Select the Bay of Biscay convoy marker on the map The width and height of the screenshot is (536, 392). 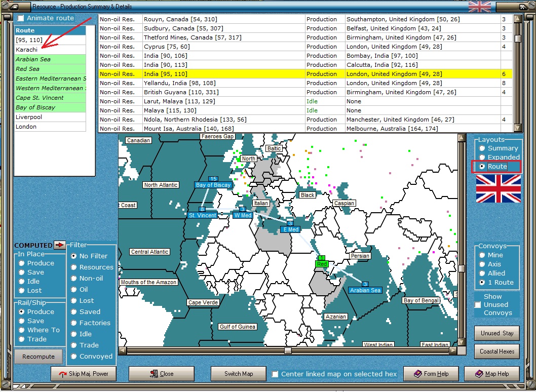(x=213, y=185)
